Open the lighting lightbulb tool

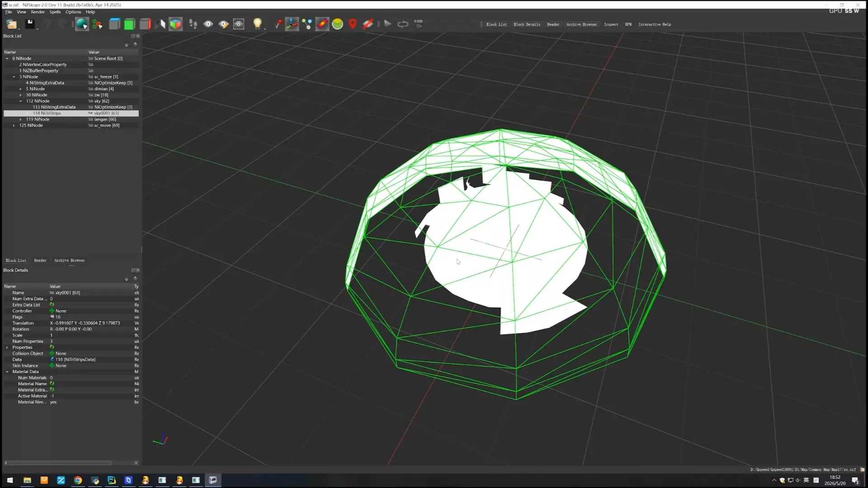257,24
